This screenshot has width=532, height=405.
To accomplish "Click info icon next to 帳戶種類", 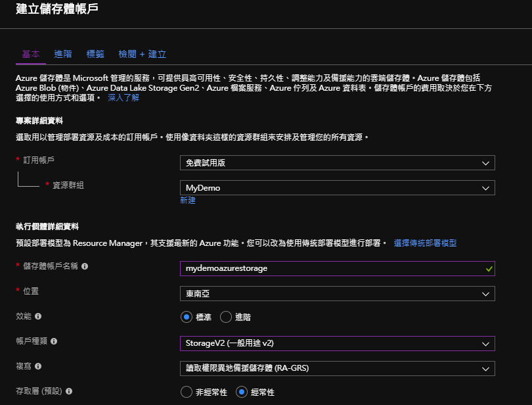I will [x=54, y=341].
